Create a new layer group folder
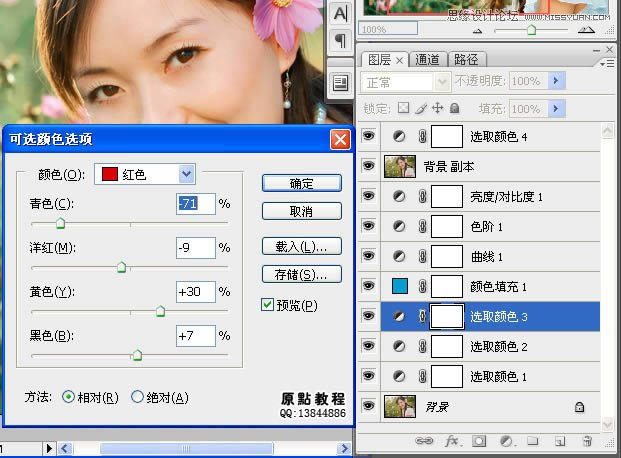Viewport: 621px width, 458px height. (x=533, y=440)
